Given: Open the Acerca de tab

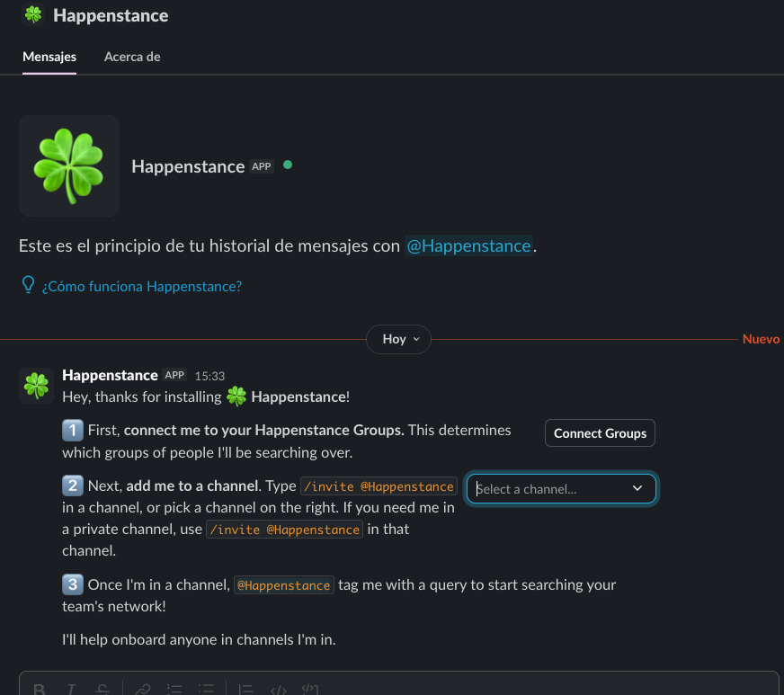Looking at the screenshot, I should [x=132, y=57].
